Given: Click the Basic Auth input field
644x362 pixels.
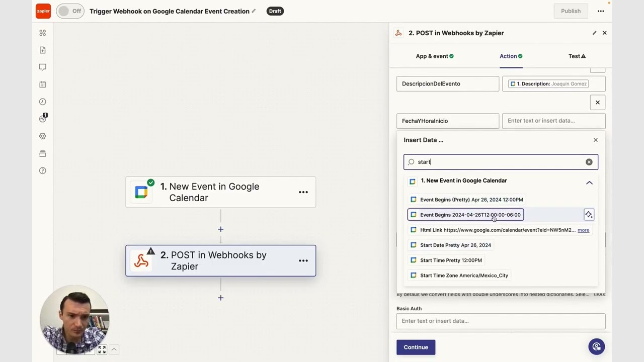Looking at the screenshot, I should point(501,321).
